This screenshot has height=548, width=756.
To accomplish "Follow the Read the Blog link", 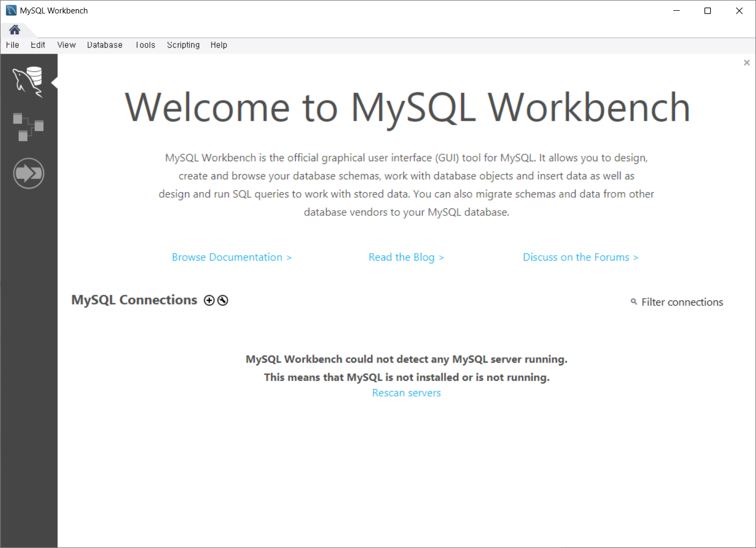I will (x=406, y=257).
